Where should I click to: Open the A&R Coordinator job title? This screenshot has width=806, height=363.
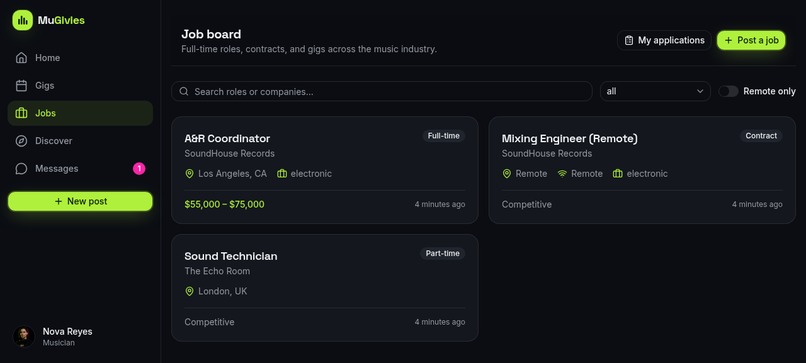tap(227, 138)
